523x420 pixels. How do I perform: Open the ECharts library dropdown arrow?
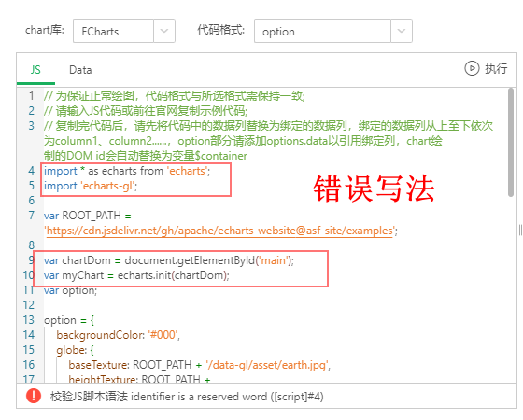coord(164,31)
